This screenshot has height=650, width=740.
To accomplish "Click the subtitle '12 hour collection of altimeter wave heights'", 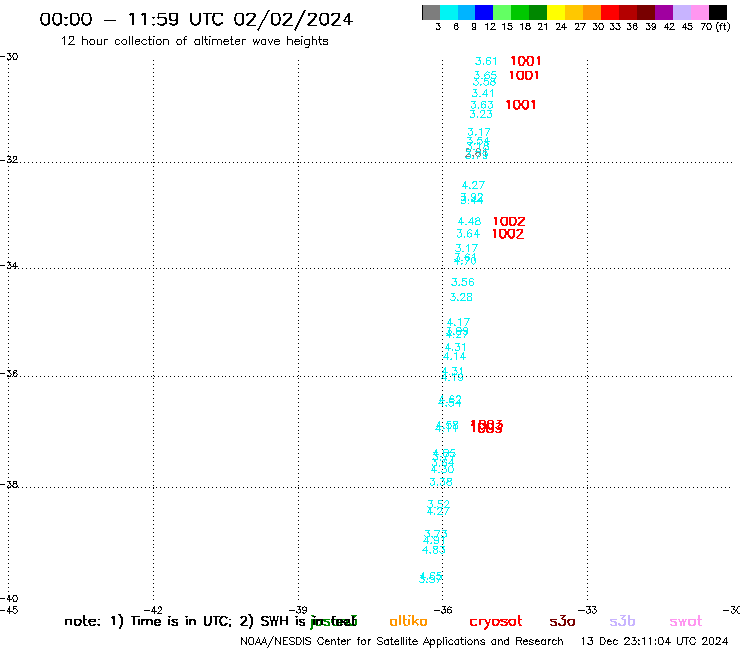I will point(194,41).
